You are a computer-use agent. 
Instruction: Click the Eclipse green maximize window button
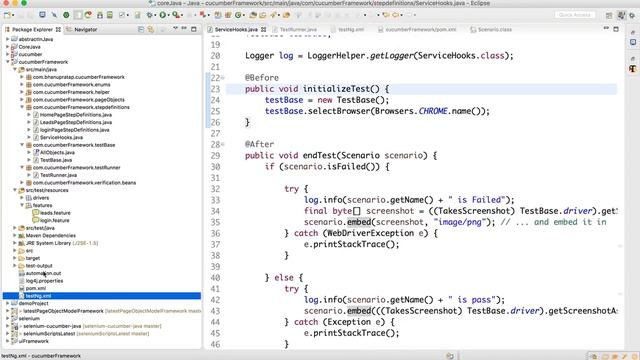24,3
